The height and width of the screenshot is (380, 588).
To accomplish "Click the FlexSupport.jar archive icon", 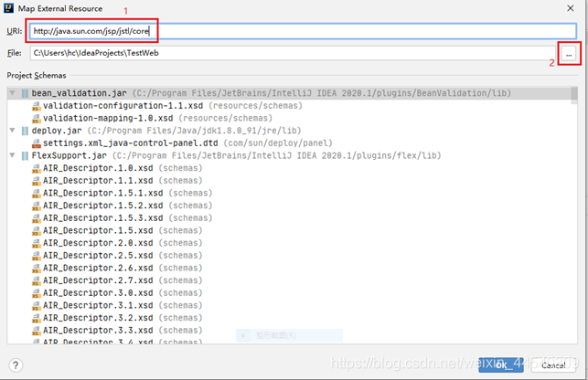I will [25, 155].
